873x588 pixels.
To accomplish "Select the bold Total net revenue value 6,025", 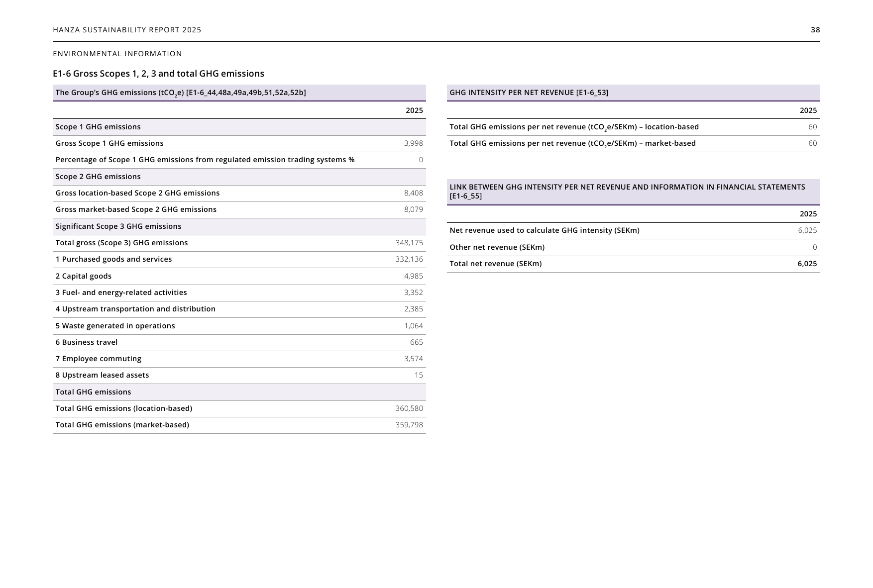I will (x=807, y=264).
